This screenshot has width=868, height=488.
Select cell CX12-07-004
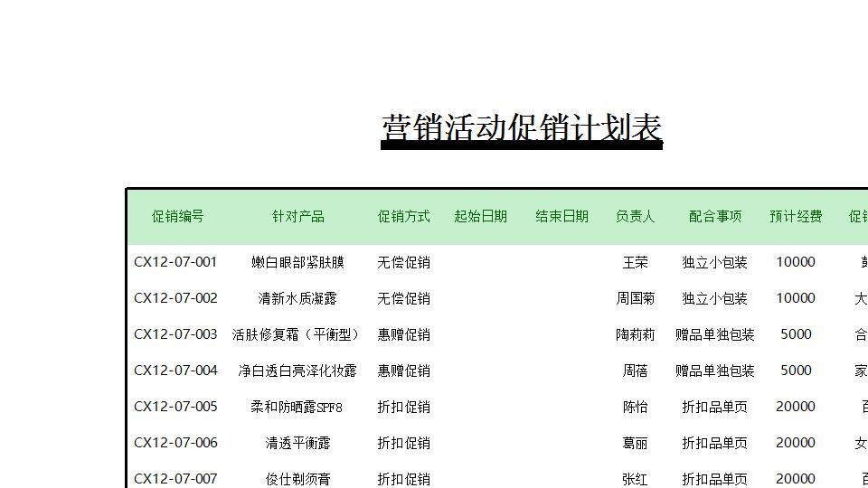175,371
